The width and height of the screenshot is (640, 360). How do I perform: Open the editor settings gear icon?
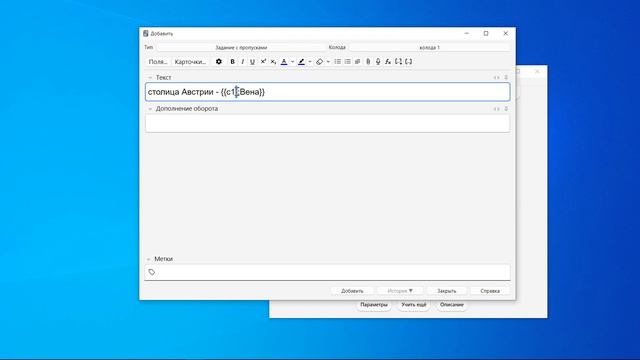[x=219, y=62]
